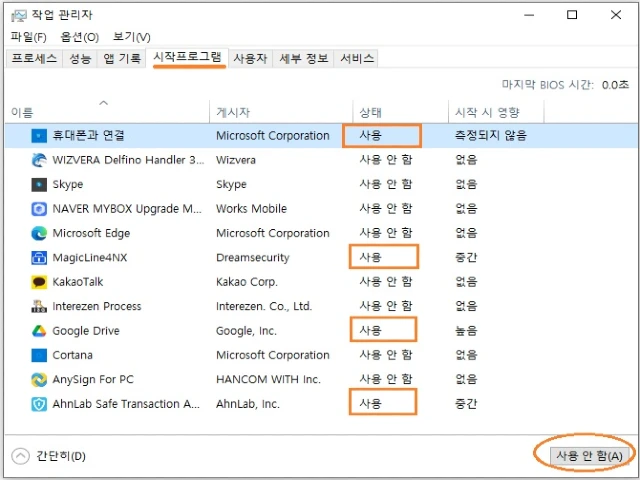Click the 사용 안 함(A) button

[589, 456]
